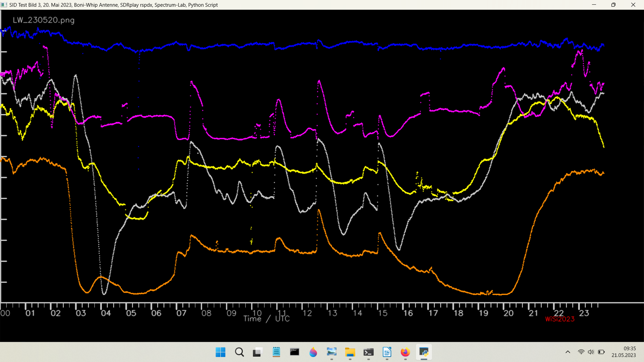
Task: Click the 14 hour label on the axis
Action: [x=358, y=313]
